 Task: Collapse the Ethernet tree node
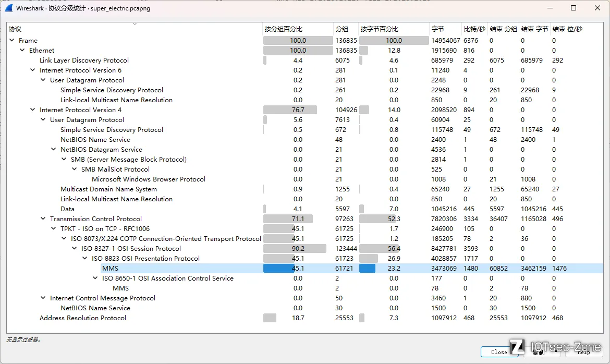coord(22,50)
